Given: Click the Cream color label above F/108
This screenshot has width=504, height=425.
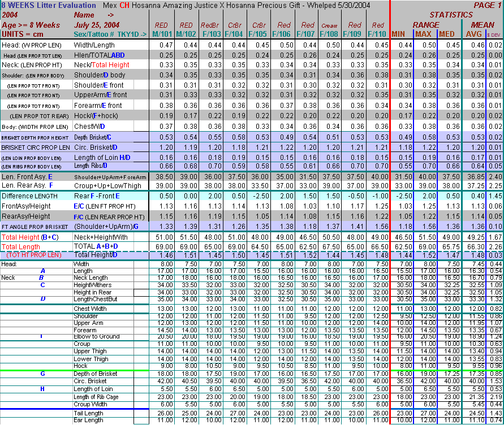Looking at the screenshot, I should pyautogui.click(x=330, y=25).
